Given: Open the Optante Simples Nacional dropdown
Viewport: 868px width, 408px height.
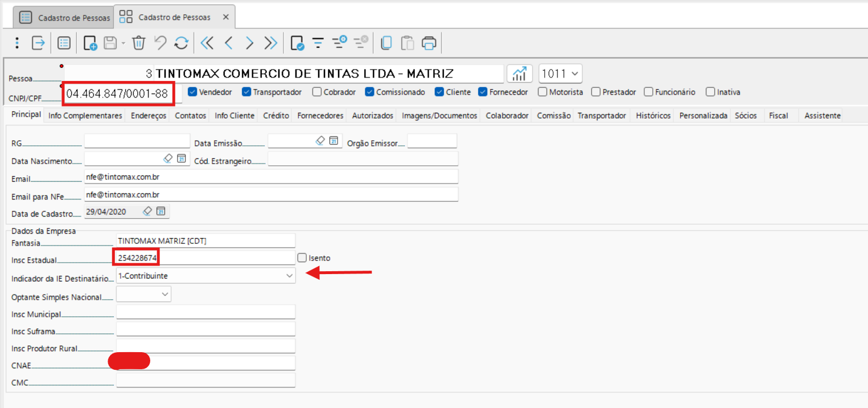Looking at the screenshot, I should (165, 294).
